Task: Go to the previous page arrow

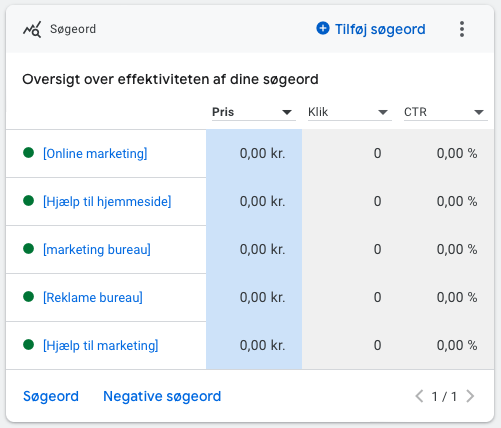Action: [419, 396]
